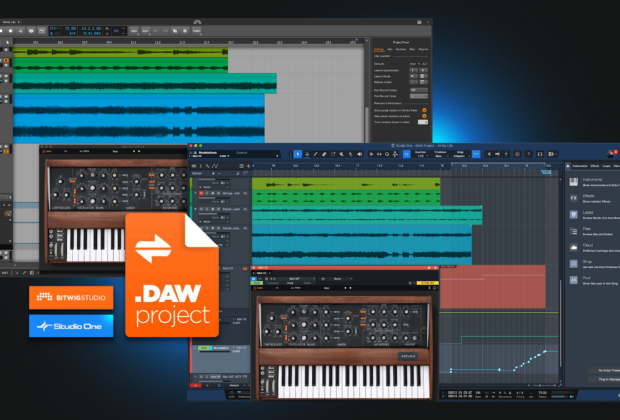Switch to the Info tab in Project Panel
Image resolution: width=620 pixels, height=420 pixels.
click(x=390, y=49)
